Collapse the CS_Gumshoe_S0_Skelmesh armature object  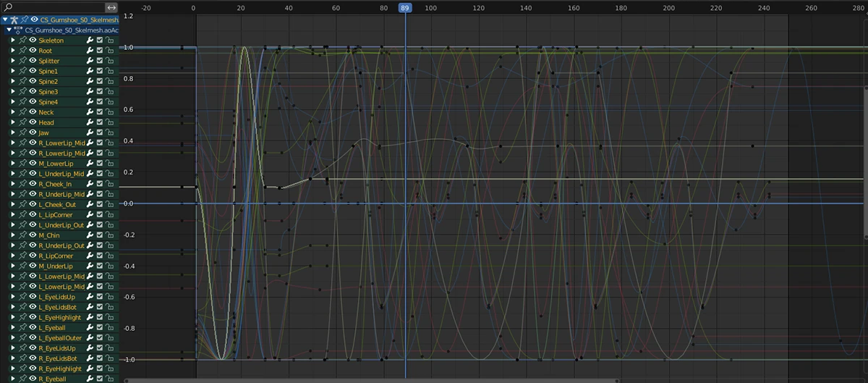pos(5,20)
